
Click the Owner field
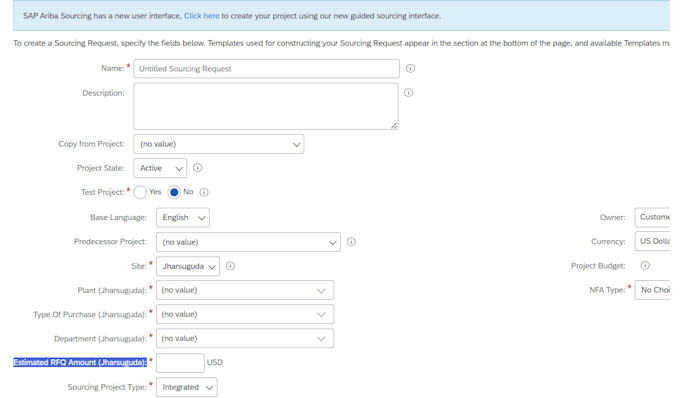point(653,217)
